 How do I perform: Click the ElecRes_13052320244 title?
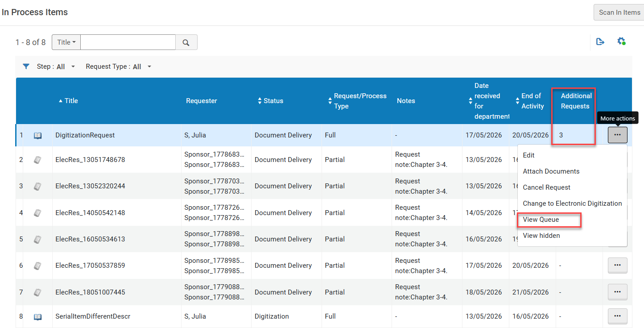pos(90,186)
